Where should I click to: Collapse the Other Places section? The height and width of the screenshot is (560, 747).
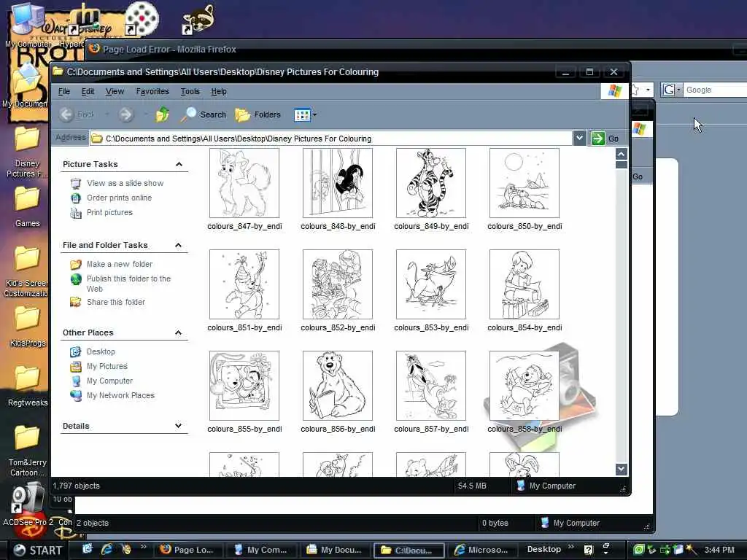(x=179, y=332)
